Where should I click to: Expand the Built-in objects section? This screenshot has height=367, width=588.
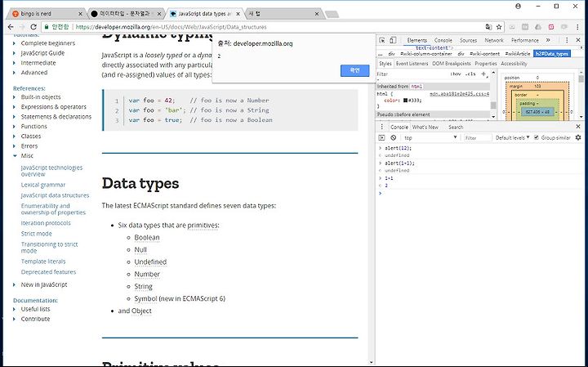[14, 96]
